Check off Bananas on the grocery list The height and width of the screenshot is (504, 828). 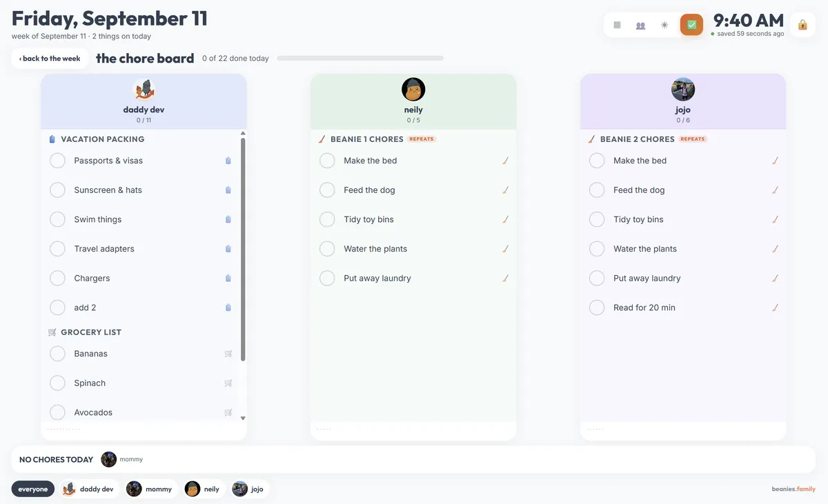point(58,354)
